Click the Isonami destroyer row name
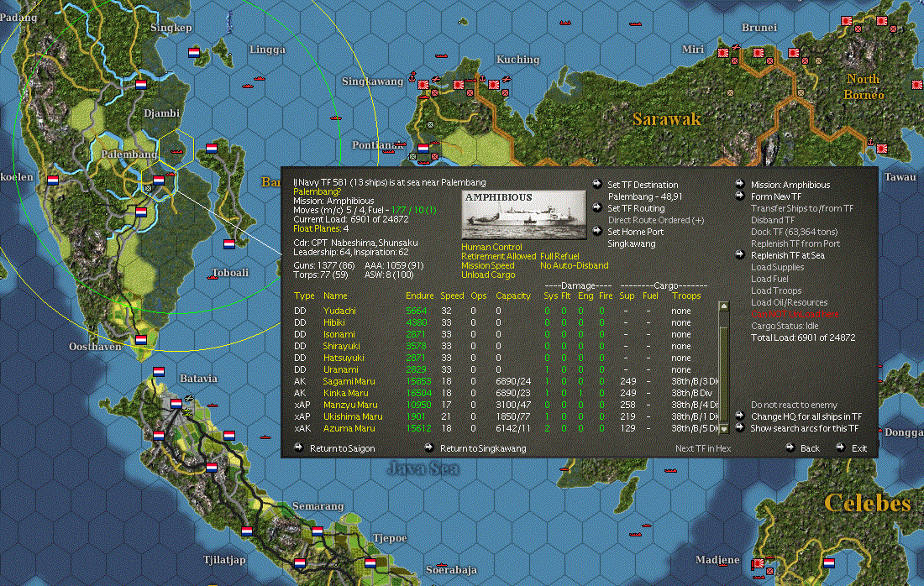Viewport: 924px width, 586px height. click(339, 334)
